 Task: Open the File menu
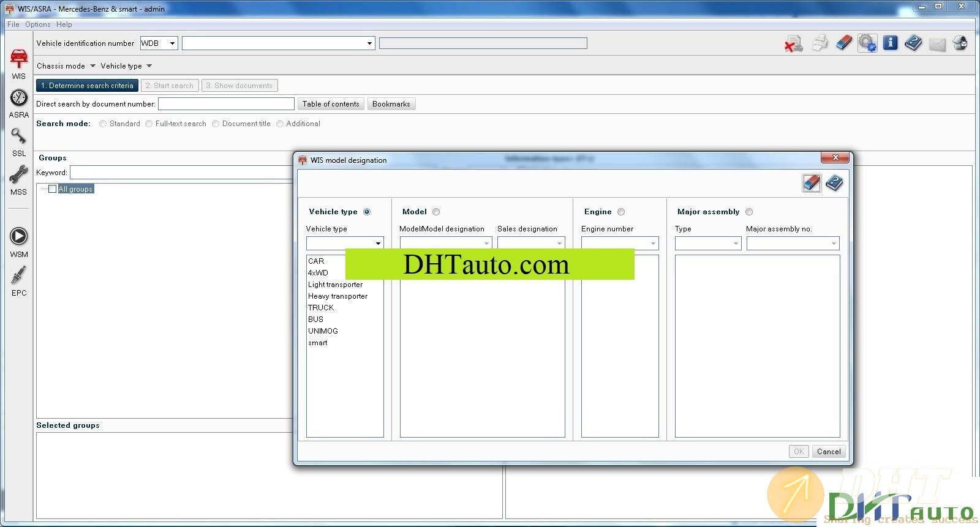click(13, 24)
